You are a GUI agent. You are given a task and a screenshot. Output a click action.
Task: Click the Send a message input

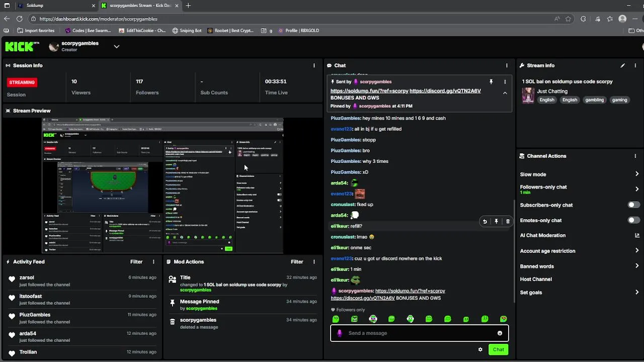[419, 333]
